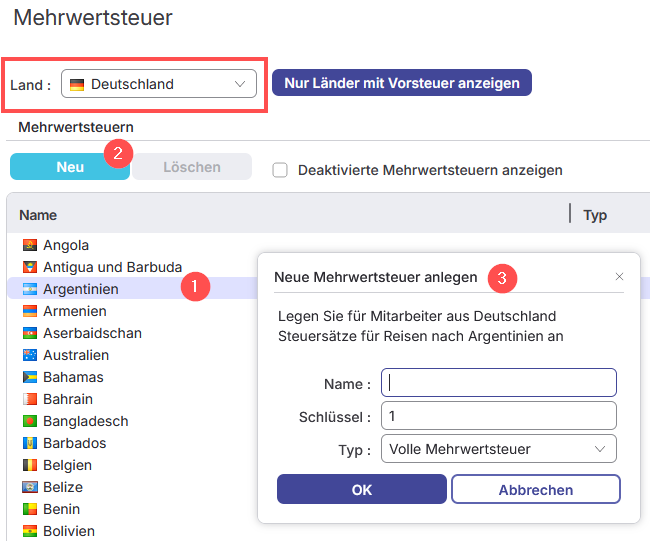Cancel the dialog via Abbrechen
Image resolution: width=650 pixels, height=541 pixels.
click(x=535, y=490)
